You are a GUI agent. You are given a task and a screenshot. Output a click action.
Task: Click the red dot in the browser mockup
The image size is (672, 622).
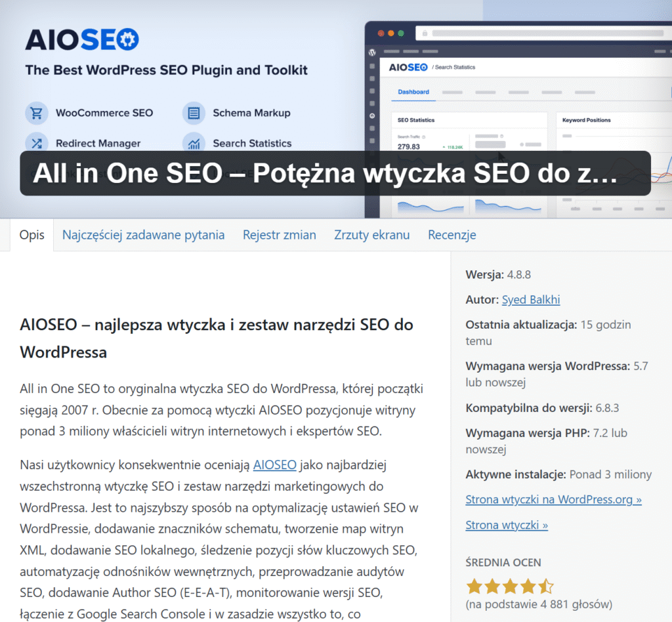click(x=381, y=33)
